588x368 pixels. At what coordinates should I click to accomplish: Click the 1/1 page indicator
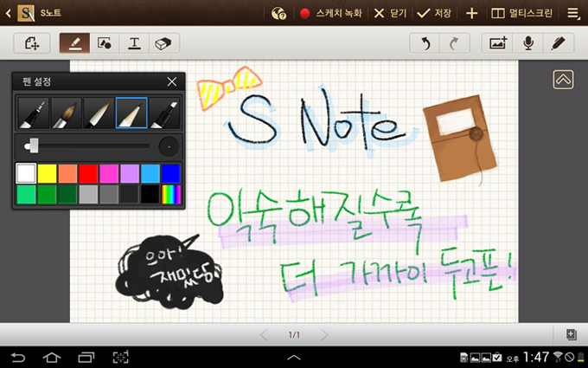tap(294, 334)
